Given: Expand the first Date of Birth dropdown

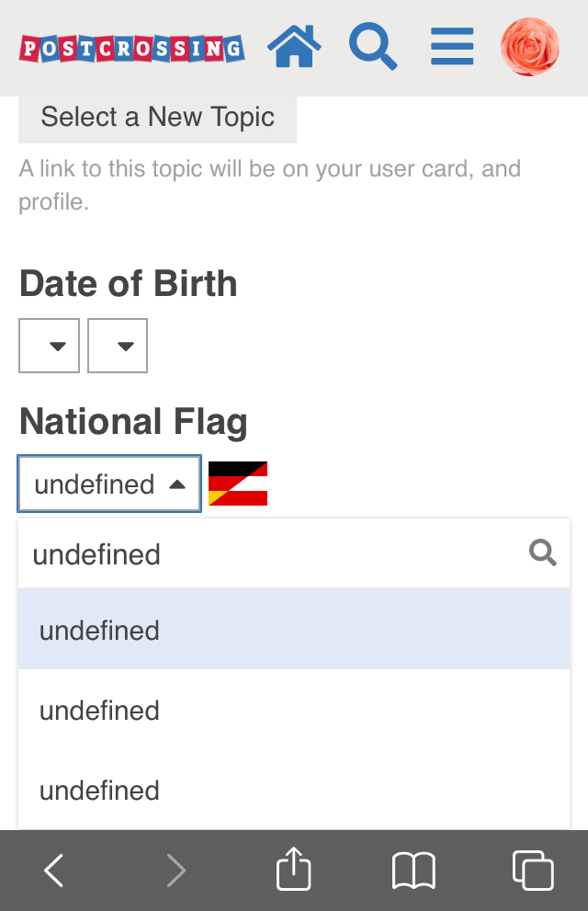Looking at the screenshot, I should pyautogui.click(x=49, y=346).
